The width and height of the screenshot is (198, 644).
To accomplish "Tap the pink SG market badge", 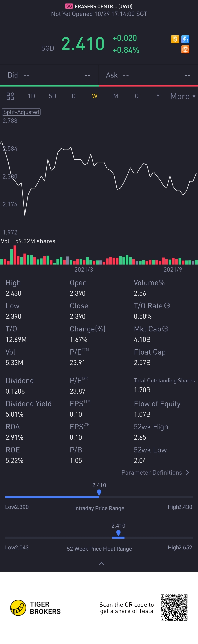I will click(69, 6).
